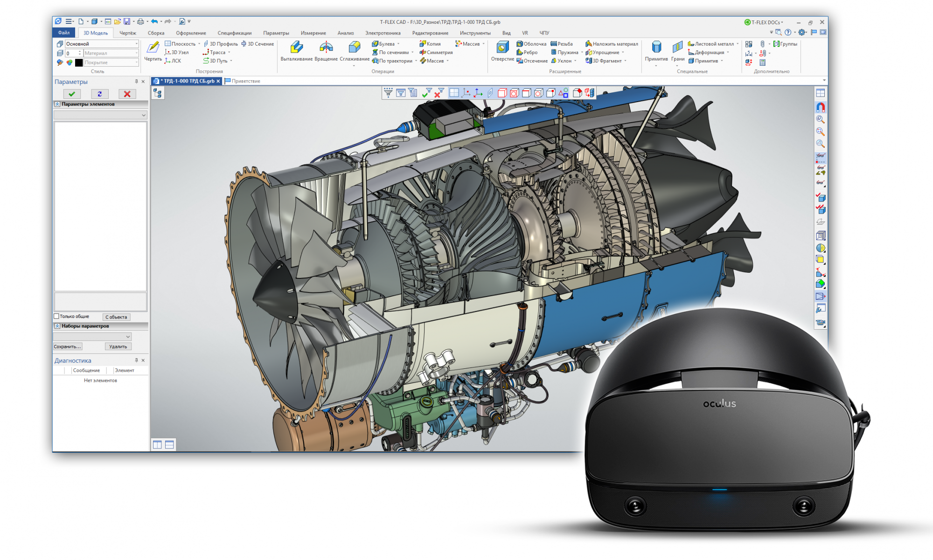This screenshot has width=933, height=560.
Task: Collapse the Параметры элементов section
Action: [x=57, y=104]
